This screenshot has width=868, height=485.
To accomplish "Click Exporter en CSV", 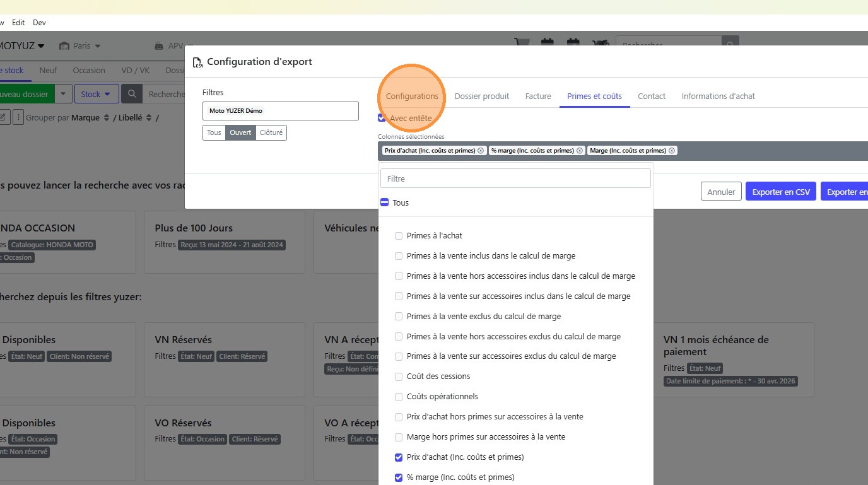I will pyautogui.click(x=781, y=192).
